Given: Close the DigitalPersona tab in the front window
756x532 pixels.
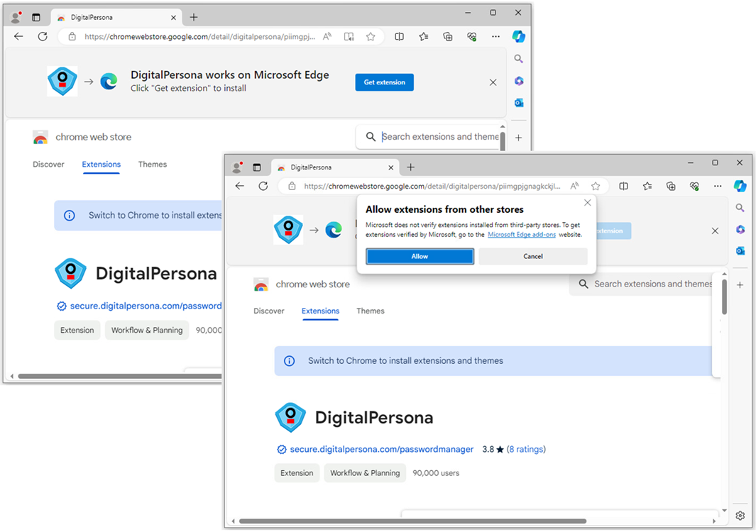Looking at the screenshot, I should coord(391,167).
